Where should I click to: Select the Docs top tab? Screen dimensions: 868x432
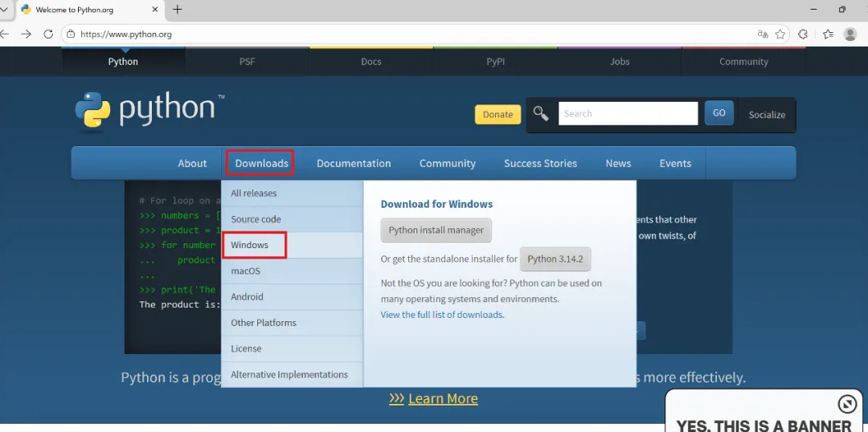371,61
